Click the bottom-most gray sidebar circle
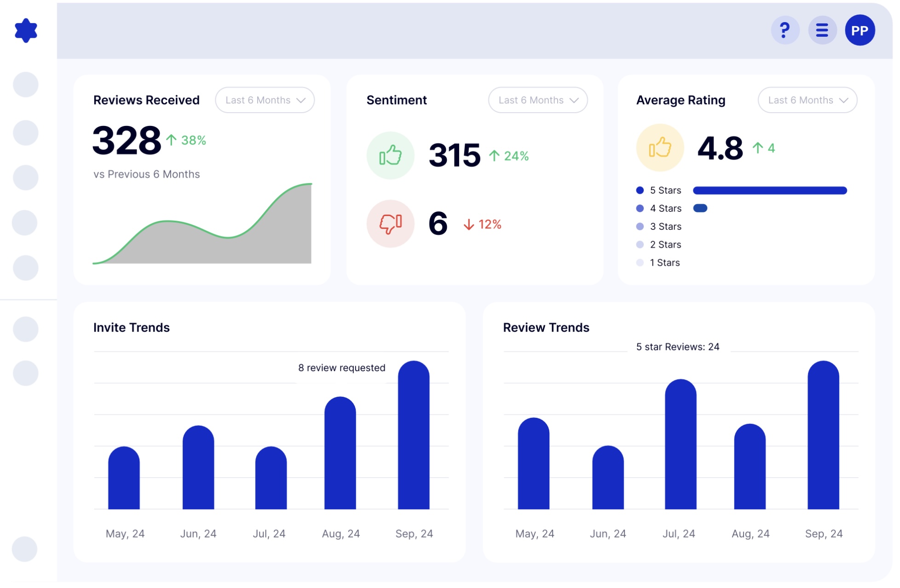This screenshot has width=900, height=588. pos(24,549)
